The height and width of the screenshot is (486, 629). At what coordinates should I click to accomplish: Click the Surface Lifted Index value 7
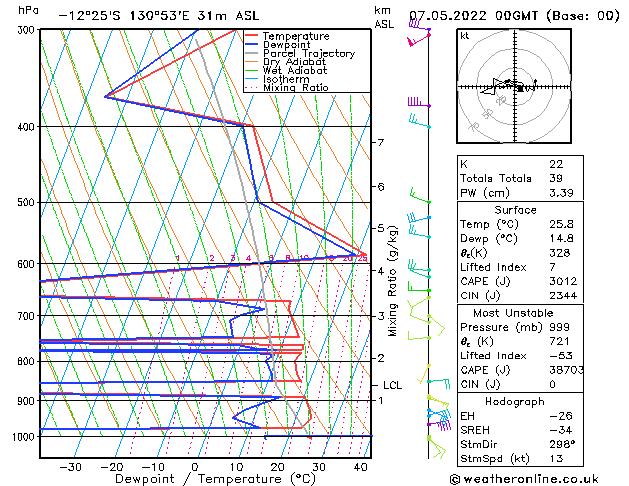pyautogui.click(x=553, y=267)
